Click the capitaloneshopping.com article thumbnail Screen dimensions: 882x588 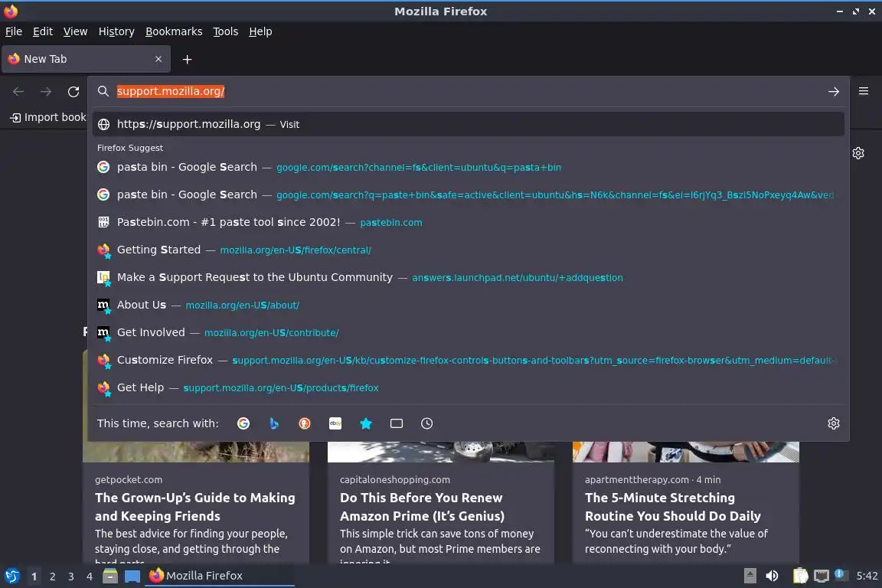click(x=440, y=452)
